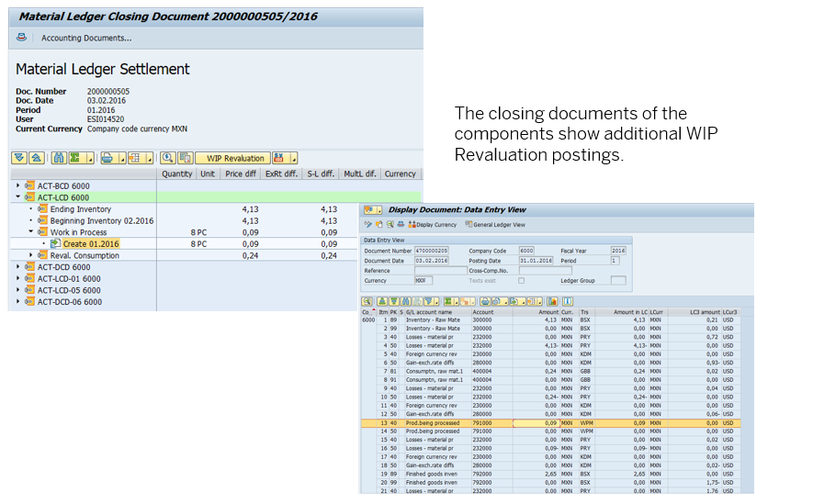Screen dimensions: 813x504
Task: Expand the ACT-DCD 6000 node
Action: coord(18,267)
